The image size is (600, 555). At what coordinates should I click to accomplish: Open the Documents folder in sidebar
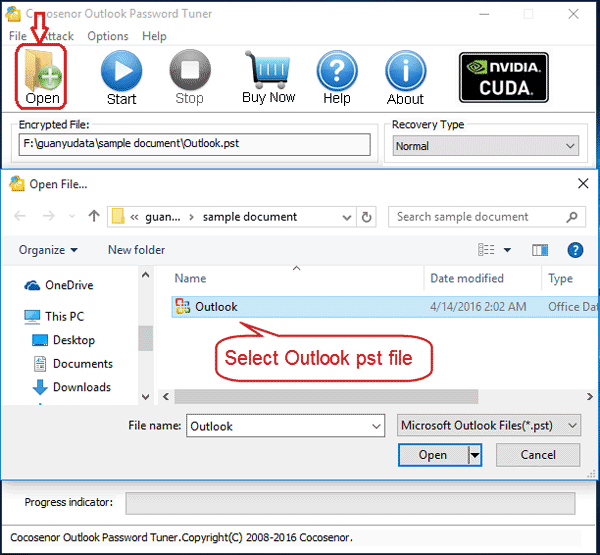[73, 364]
